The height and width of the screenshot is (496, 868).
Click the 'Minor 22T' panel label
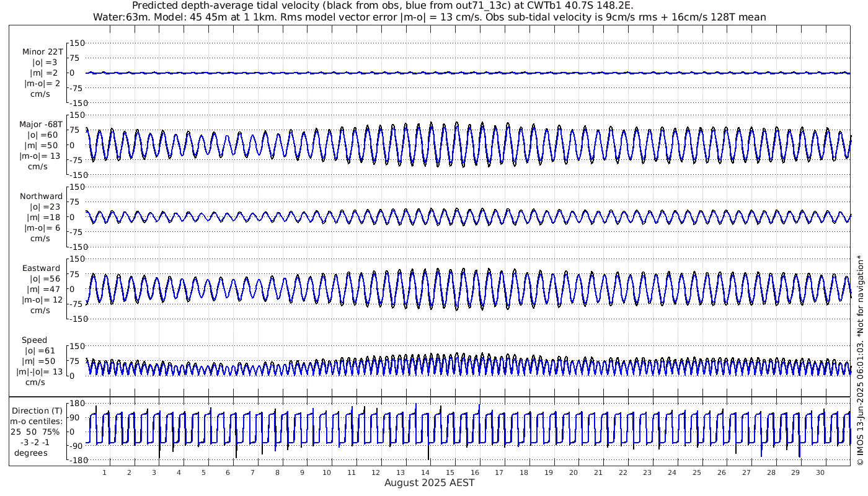point(42,52)
